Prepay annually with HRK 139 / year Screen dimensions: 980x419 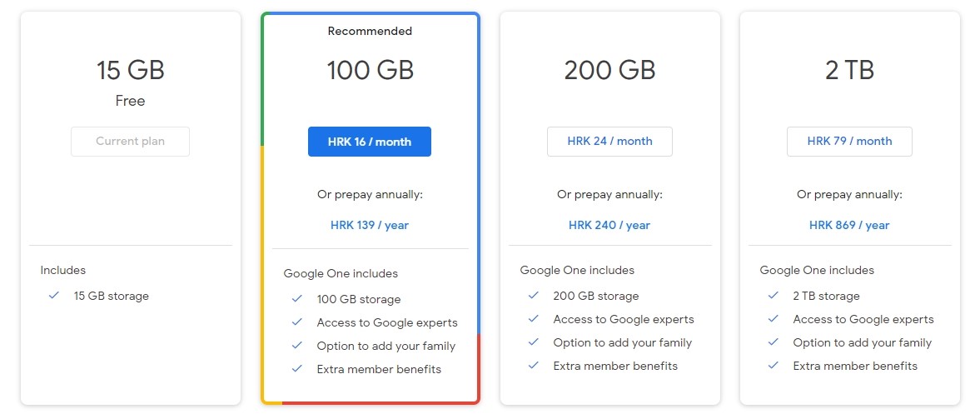point(370,225)
